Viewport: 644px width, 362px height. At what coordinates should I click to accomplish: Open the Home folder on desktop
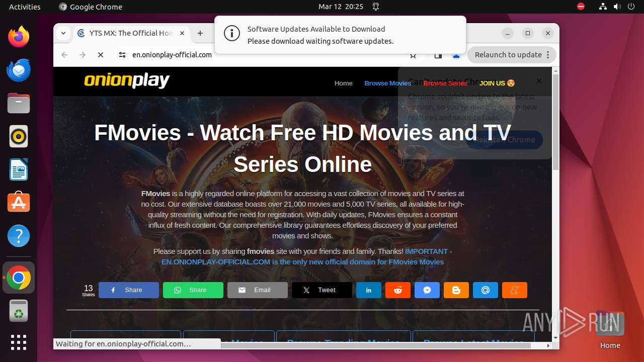pos(610,329)
